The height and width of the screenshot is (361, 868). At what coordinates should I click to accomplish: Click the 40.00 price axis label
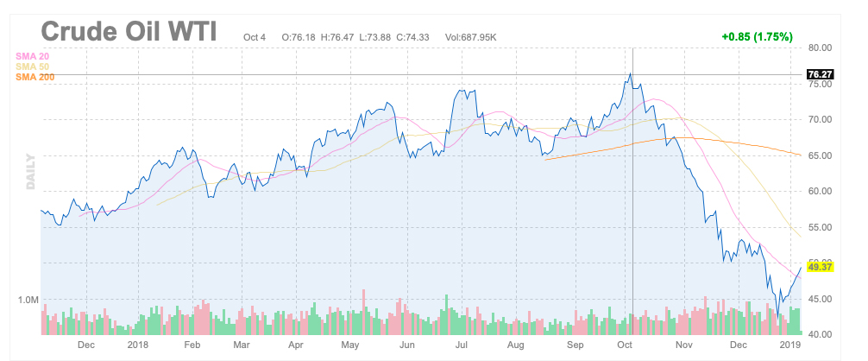click(818, 334)
